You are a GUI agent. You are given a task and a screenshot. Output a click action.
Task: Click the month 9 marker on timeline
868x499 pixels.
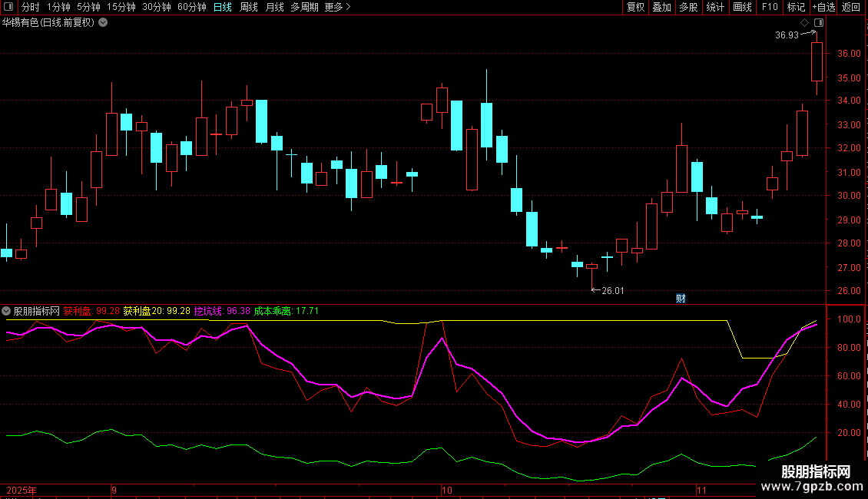point(114,491)
